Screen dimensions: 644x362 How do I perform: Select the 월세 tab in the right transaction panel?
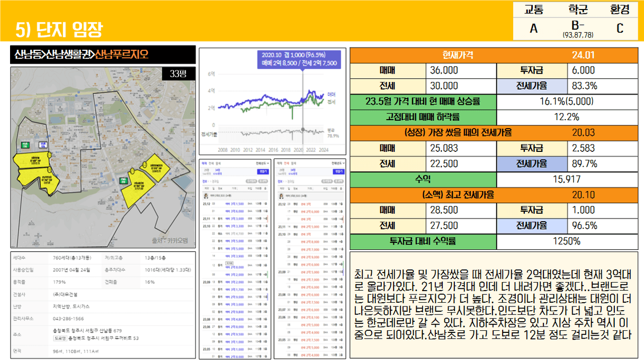(x=293, y=163)
